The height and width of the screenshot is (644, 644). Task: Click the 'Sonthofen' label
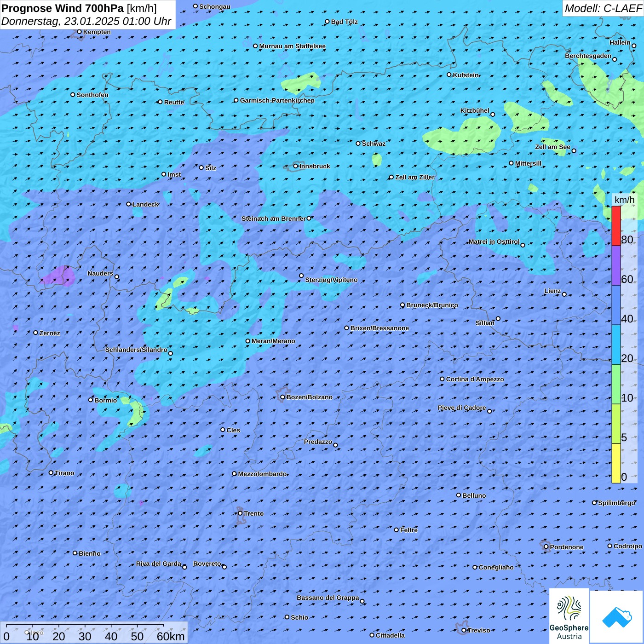click(92, 95)
